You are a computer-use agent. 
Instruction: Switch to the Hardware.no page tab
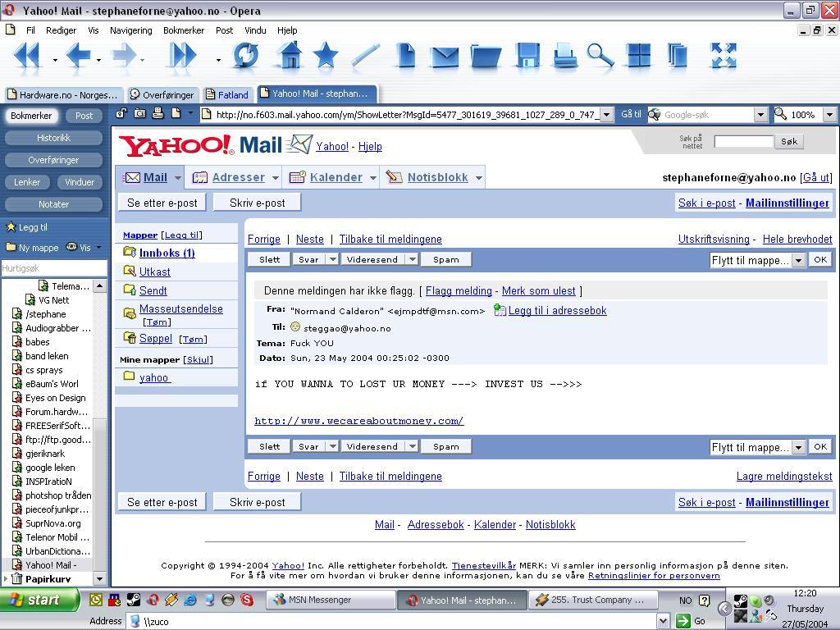(64, 95)
